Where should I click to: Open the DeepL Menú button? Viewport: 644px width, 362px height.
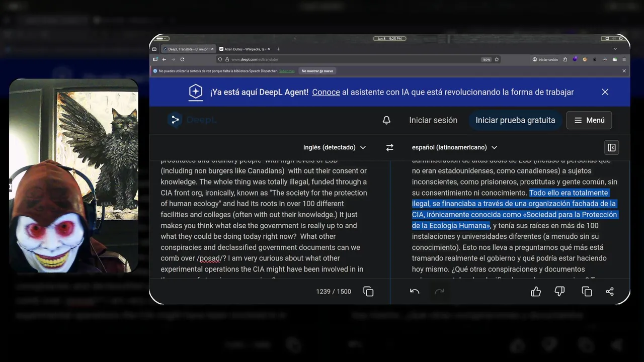[x=589, y=120]
